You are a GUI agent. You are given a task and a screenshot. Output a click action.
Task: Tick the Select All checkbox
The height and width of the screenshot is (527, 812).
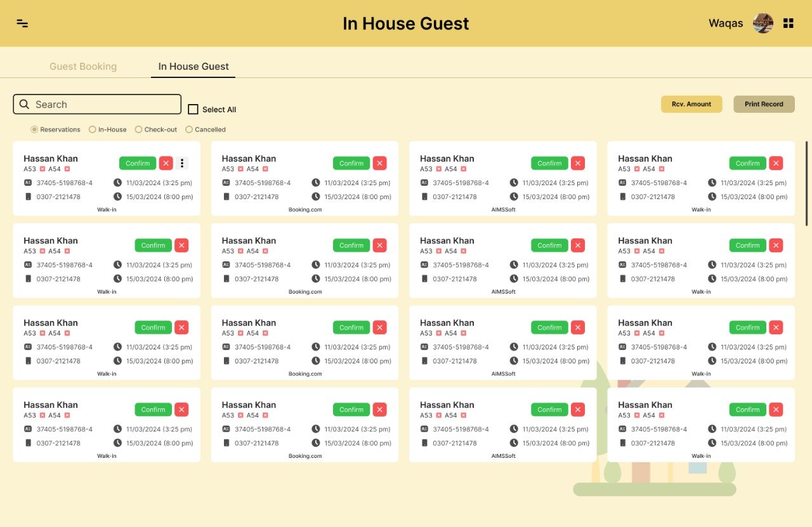[193, 109]
